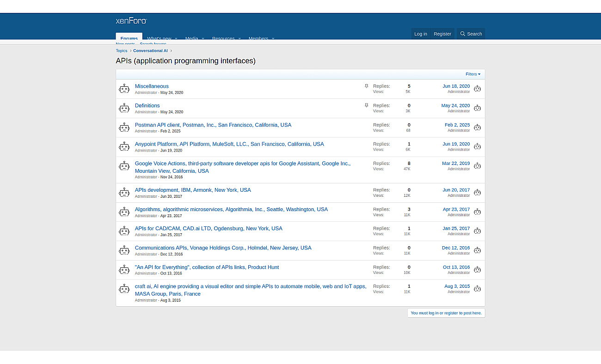Click the Log in button

(421, 34)
